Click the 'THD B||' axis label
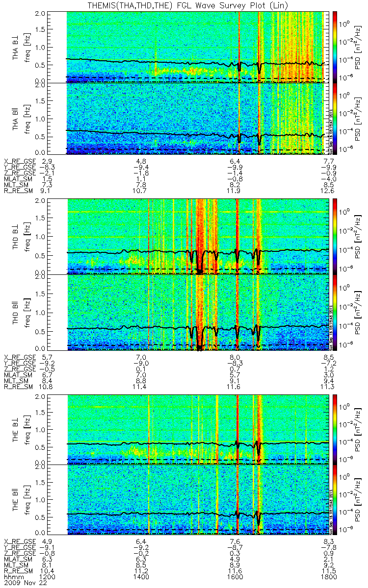This screenshot has width=368, height=588. pyautogui.click(x=16, y=312)
